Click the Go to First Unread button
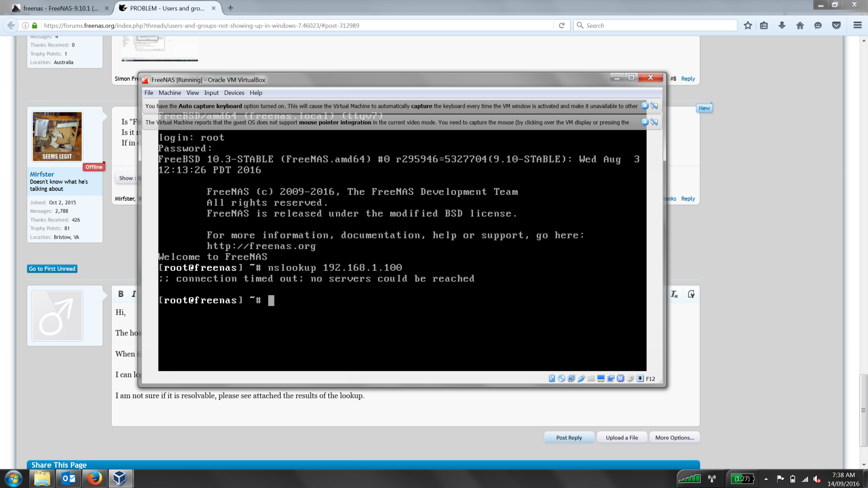Screen dimensions: 868x488 point(52,269)
